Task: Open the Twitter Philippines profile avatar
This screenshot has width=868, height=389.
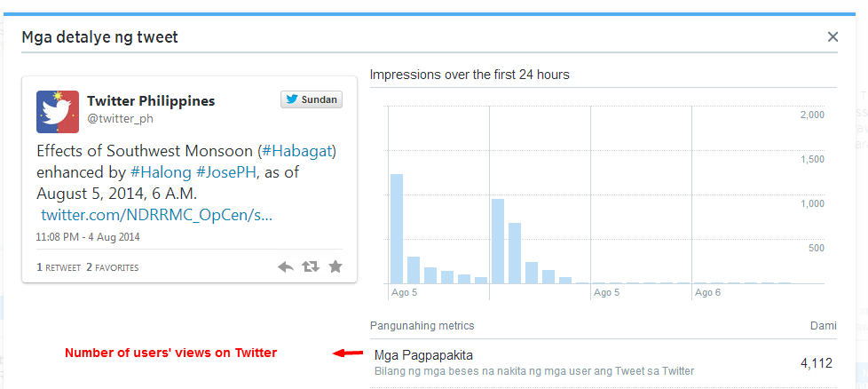Action: click(58, 112)
